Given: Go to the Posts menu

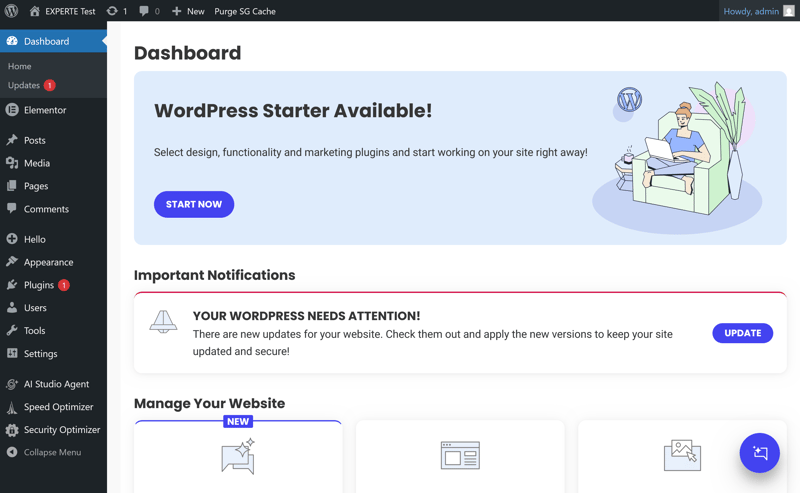Looking at the screenshot, I should coord(54,140).
